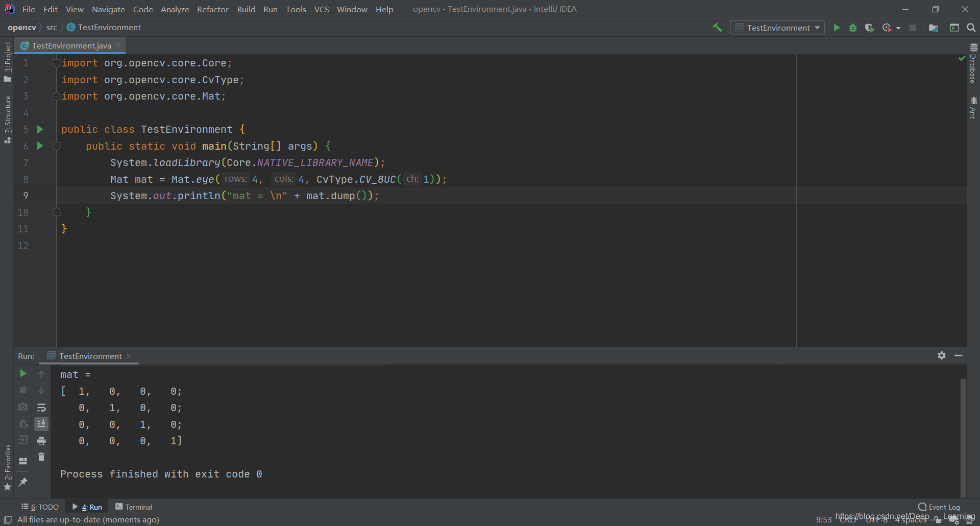Open the Ant tool window sidebar tab
This screenshot has width=980, height=526.
[973, 107]
